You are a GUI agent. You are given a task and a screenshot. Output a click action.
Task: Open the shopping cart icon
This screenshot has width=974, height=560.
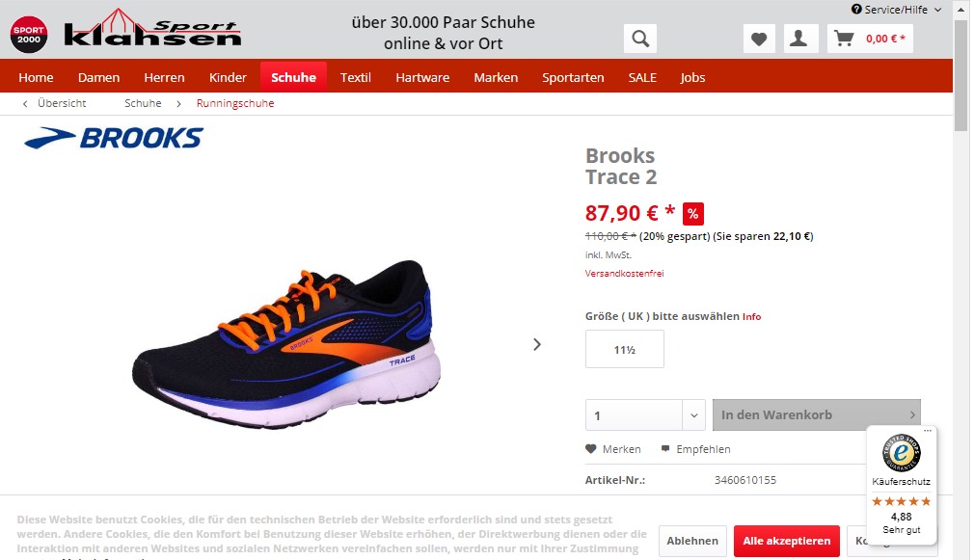(x=844, y=39)
